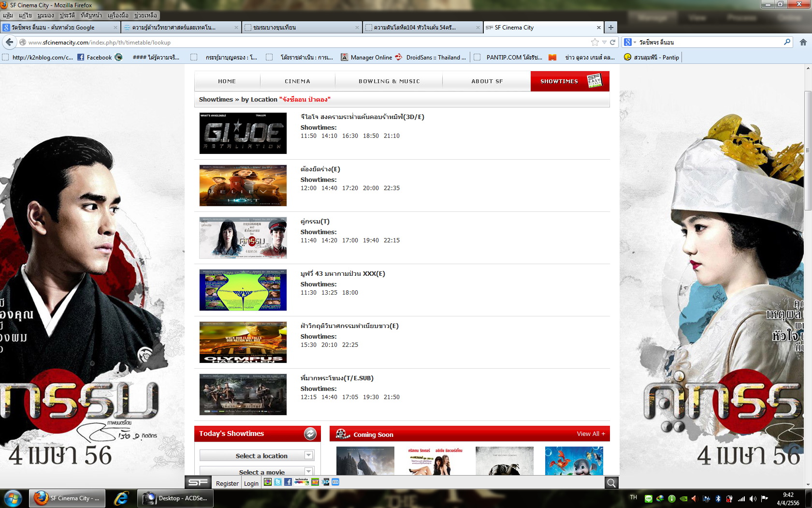Switch to the Desktop - ACDSee taskbar window

click(x=176, y=498)
